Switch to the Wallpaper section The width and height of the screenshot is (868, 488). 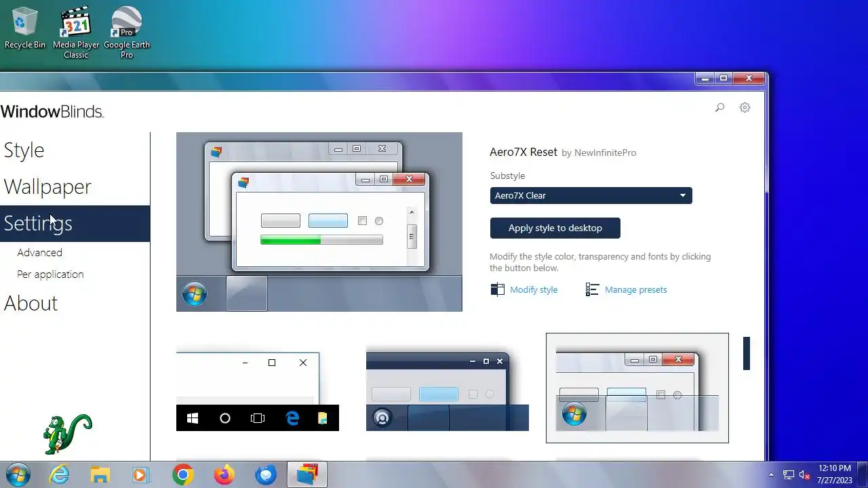75,187
